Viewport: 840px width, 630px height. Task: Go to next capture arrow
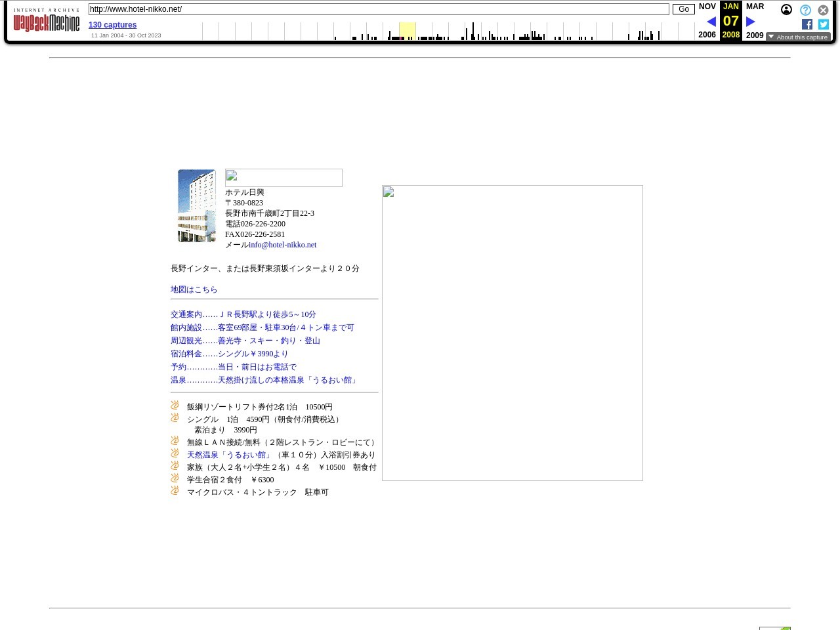tap(751, 22)
